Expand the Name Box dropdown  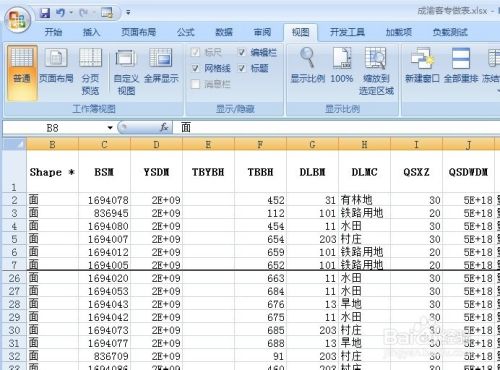110,128
